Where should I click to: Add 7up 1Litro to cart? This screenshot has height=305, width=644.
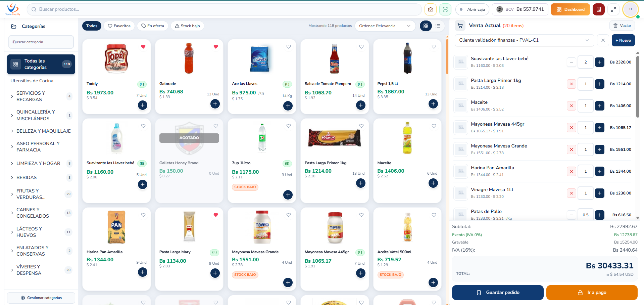[288, 195]
